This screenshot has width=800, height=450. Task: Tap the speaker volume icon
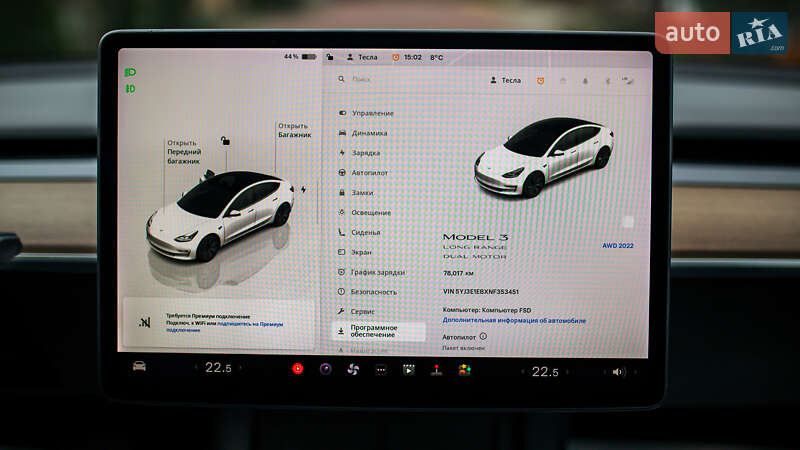pyautogui.click(x=618, y=372)
